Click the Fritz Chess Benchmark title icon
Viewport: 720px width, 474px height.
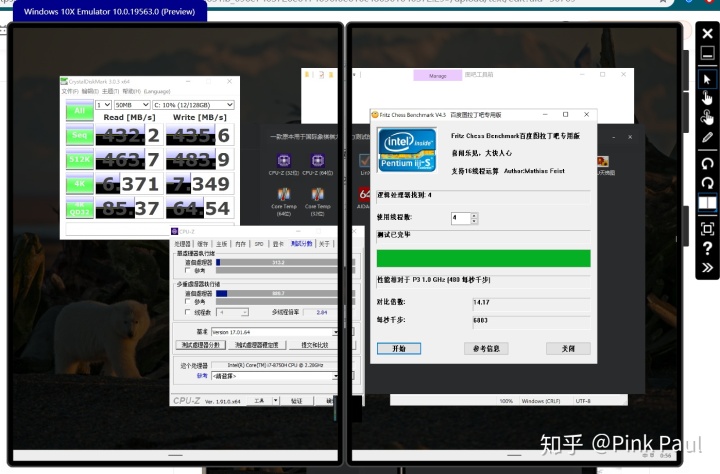[375, 114]
